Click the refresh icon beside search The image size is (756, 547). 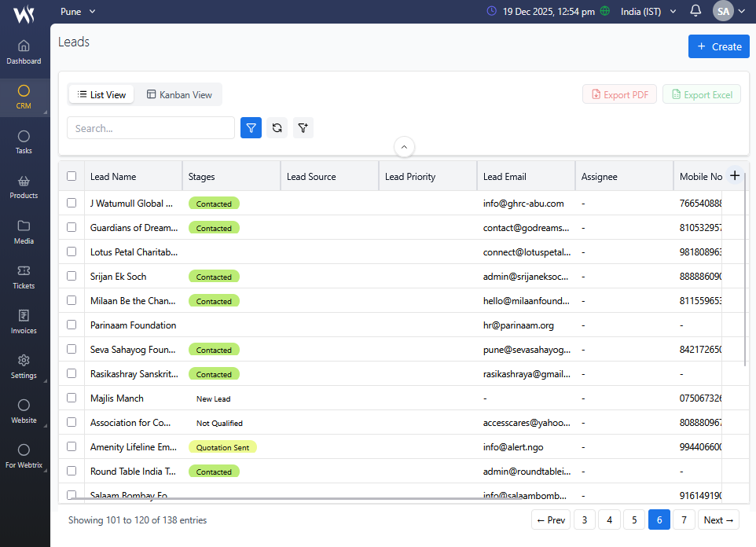(277, 128)
